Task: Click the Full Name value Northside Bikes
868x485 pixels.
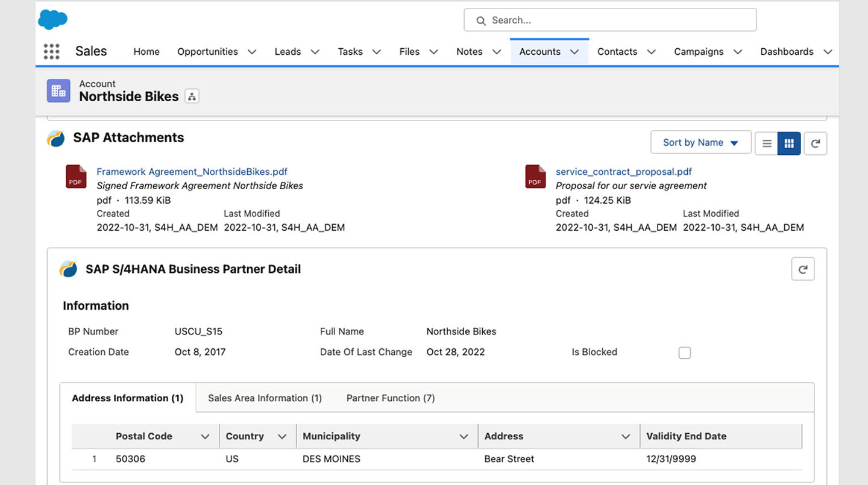Action: [x=461, y=331]
